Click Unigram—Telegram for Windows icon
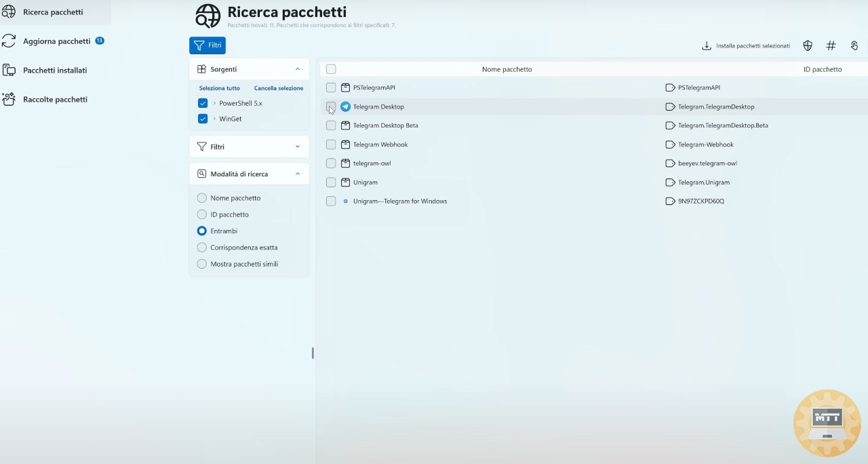 345,201
